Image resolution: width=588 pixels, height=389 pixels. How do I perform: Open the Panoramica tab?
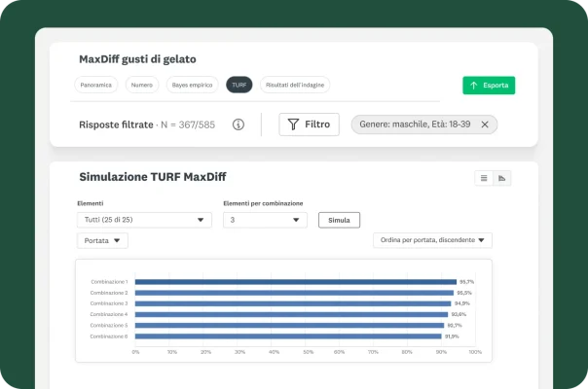95,86
